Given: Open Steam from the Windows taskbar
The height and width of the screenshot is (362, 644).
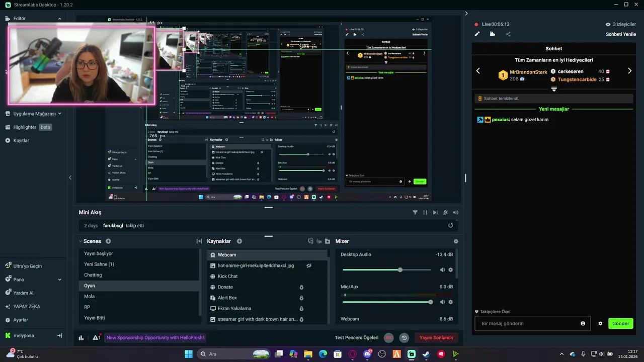Looking at the screenshot, I should pyautogui.click(x=426, y=354).
